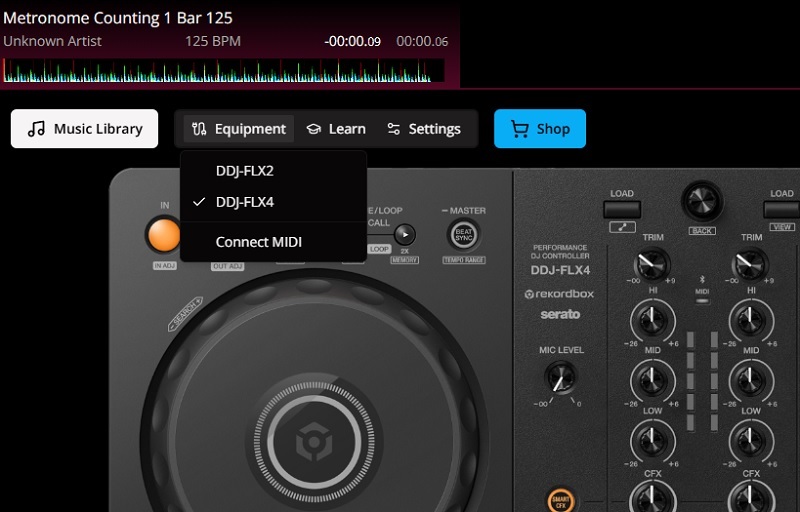Click the right channel TRIM knob
800x512 pixels.
[750, 264]
